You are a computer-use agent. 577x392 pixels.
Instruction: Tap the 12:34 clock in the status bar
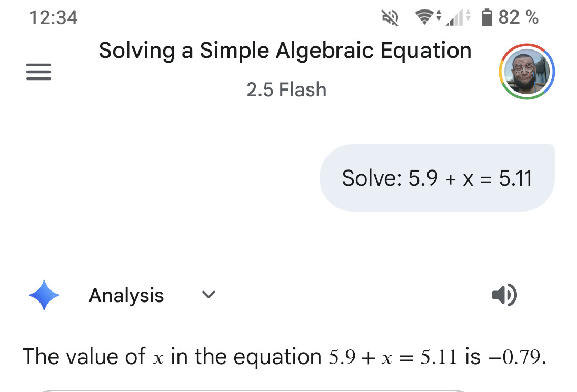[x=54, y=18]
